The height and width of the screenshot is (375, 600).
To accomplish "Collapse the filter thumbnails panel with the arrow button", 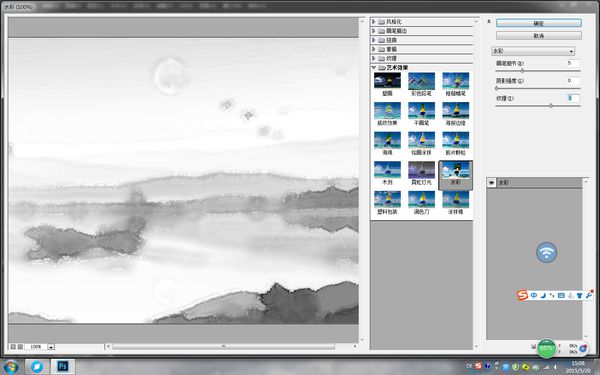I will 489,22.
